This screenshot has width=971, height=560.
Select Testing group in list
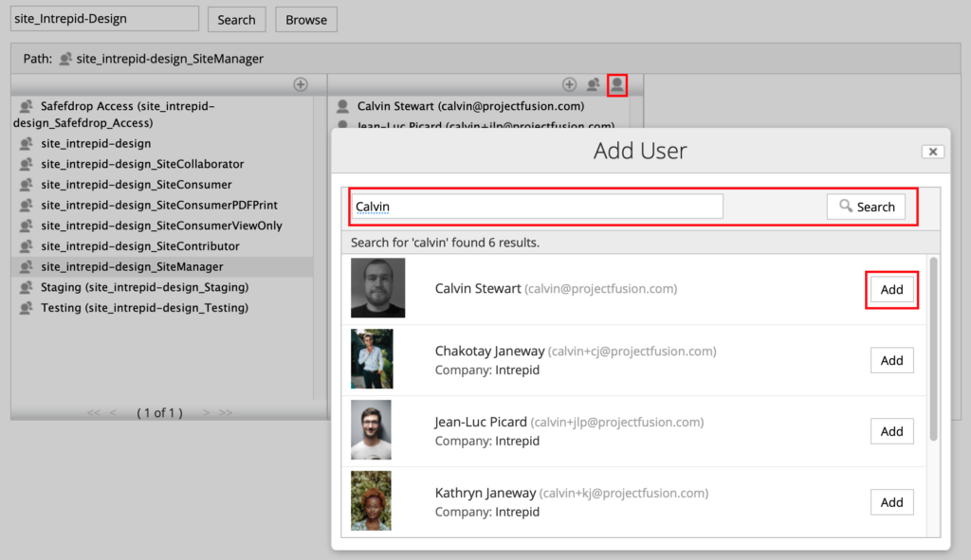(144, 308)
